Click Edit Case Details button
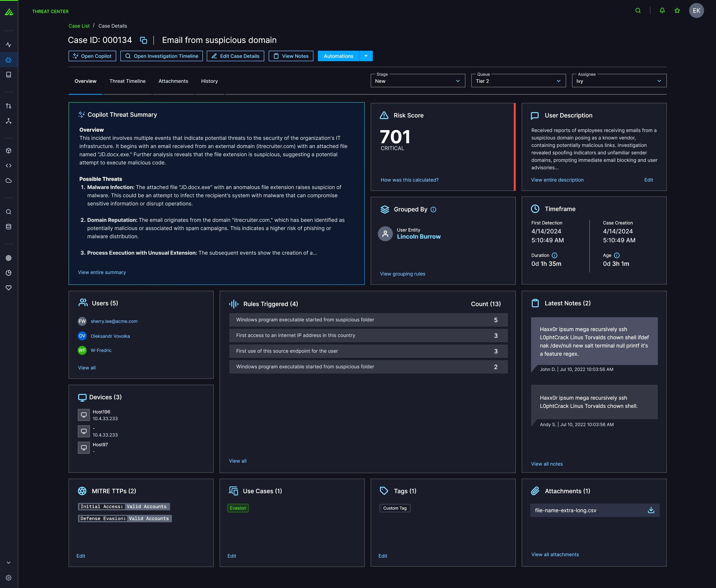This screenshot has height=588, width=716. [x=235, y=56]
